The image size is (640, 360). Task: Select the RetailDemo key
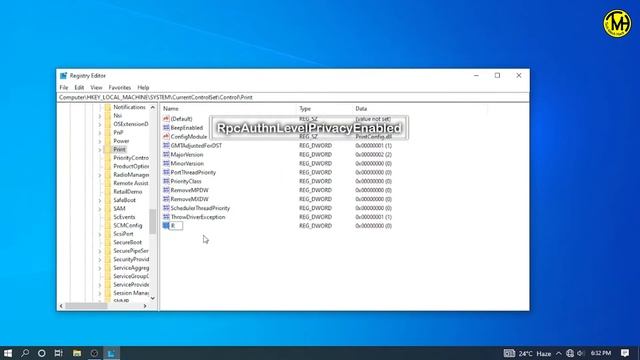tap(128, 191)
